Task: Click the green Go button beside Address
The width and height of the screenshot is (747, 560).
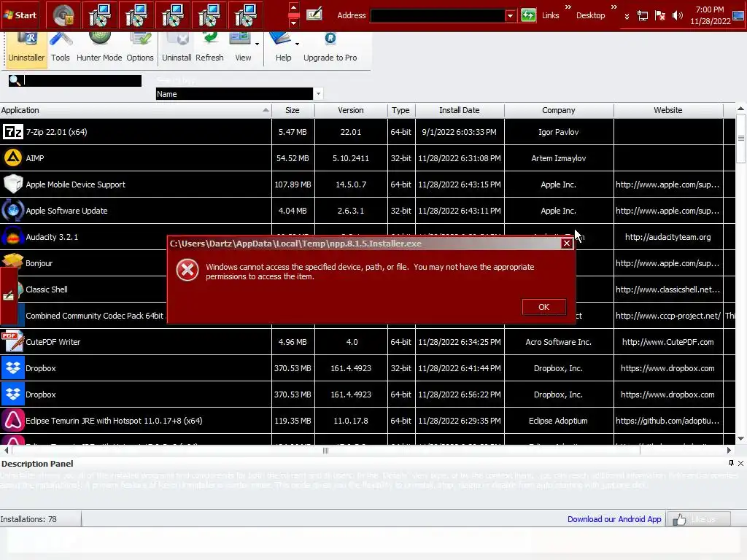Action: [528, 15]
